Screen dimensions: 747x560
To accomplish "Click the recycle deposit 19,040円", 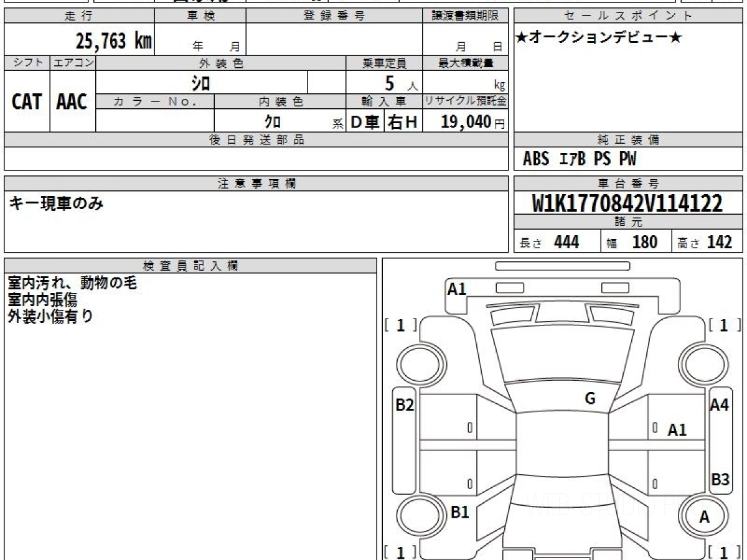I will click(x=473, y=122).
